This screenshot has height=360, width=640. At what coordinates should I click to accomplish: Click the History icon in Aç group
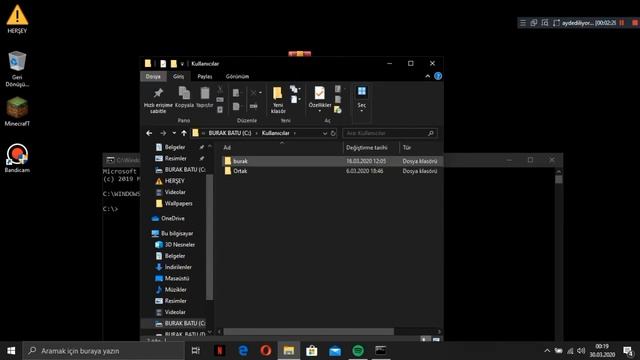[x=338, y=109]
